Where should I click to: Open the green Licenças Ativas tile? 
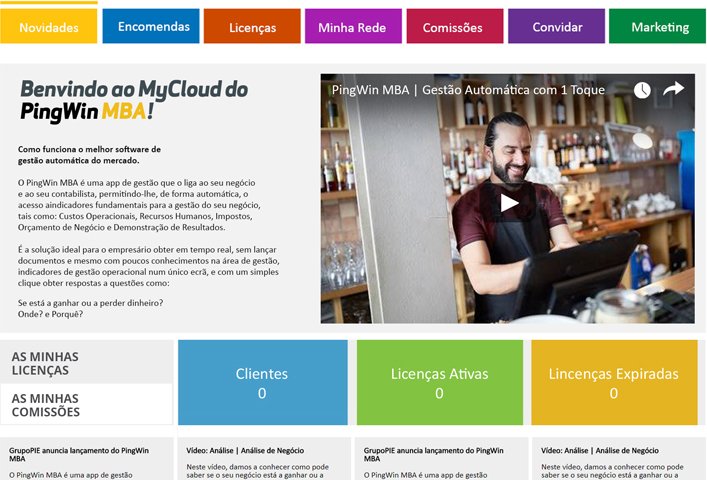coord(440,382)
